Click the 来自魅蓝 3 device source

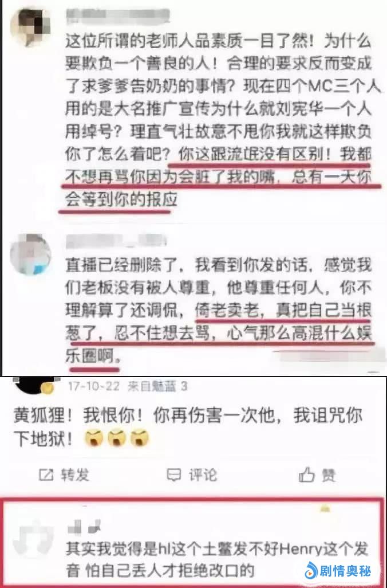pos(157,386)
